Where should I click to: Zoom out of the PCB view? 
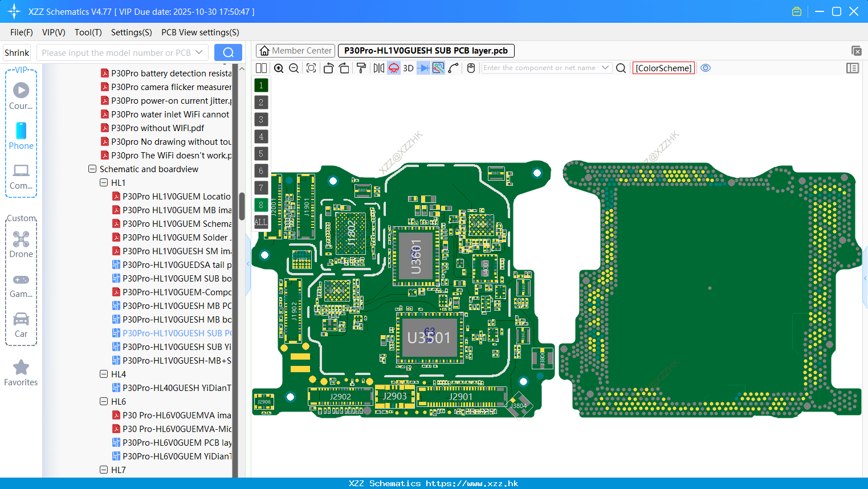294,68
